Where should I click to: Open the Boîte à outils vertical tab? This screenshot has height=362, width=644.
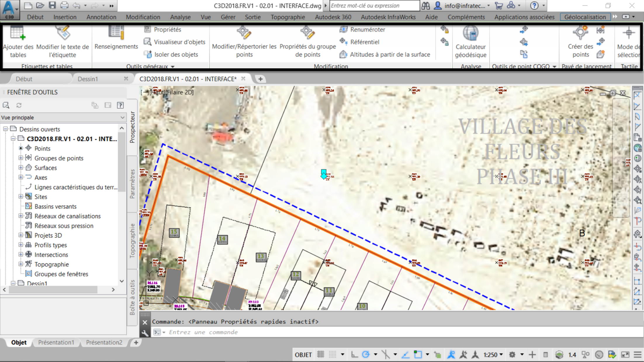pos(132,297)
